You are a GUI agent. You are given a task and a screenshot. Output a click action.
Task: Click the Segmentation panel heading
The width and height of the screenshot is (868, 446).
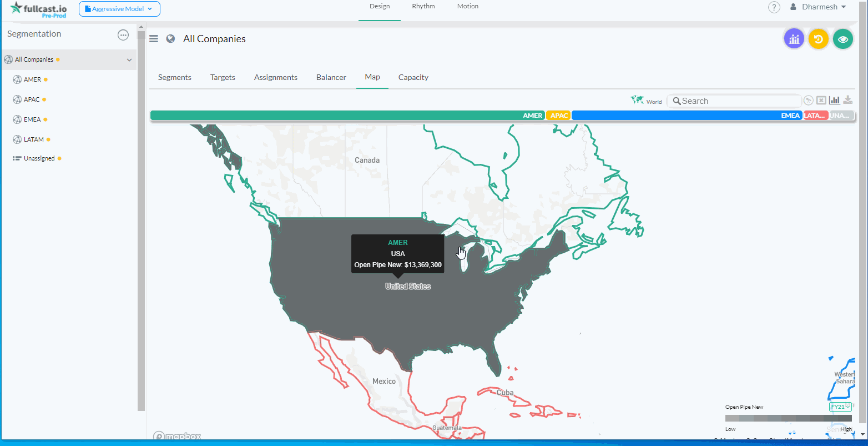coord(34,34)
